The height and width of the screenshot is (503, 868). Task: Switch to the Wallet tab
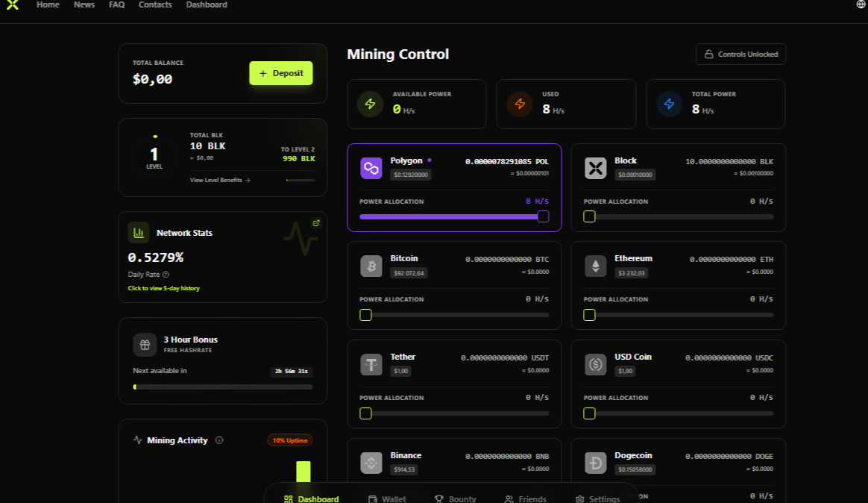[387, 499]
